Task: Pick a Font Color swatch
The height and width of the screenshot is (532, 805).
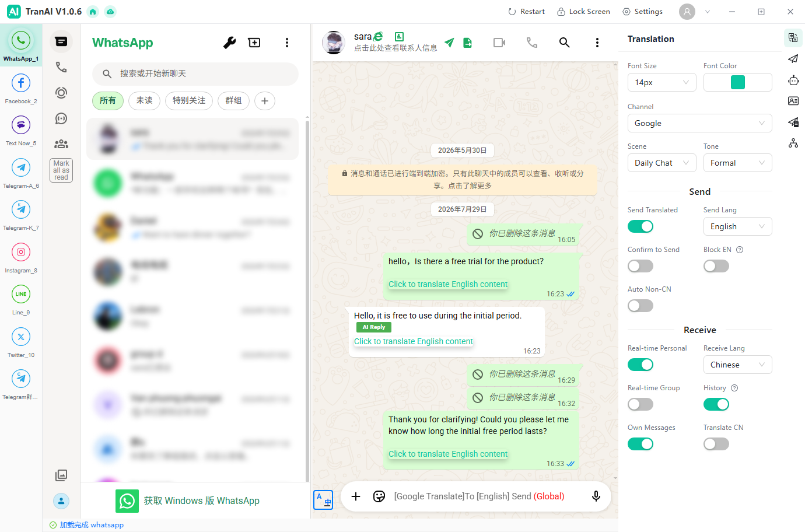Action: point(738,82)
